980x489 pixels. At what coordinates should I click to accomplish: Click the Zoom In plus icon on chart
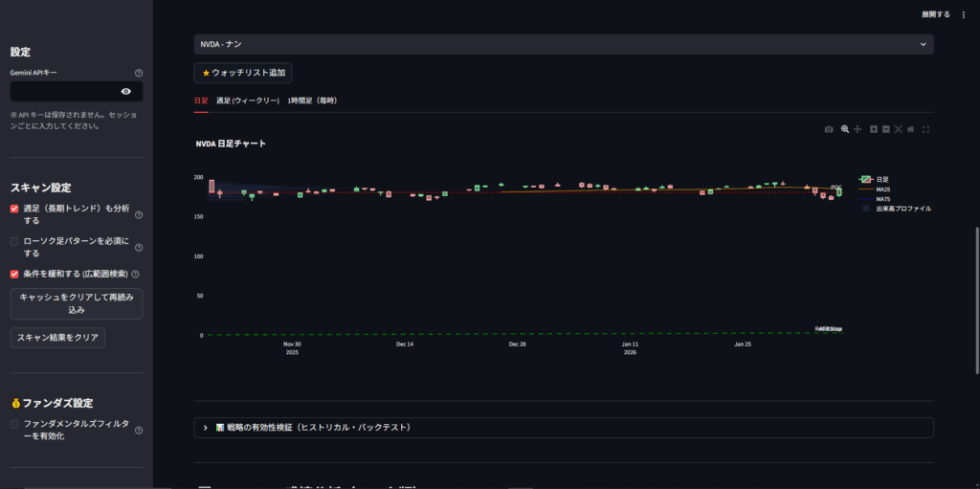(x=873, y=129)
